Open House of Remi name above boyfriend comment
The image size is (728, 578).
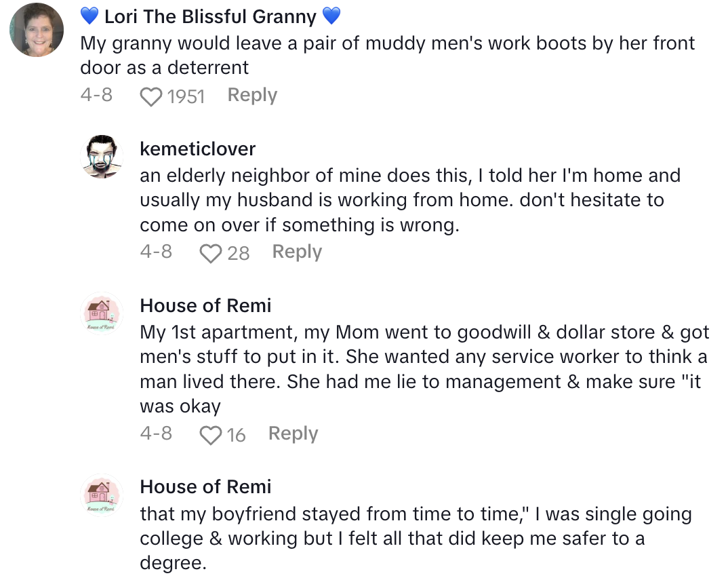click(205, 487)
